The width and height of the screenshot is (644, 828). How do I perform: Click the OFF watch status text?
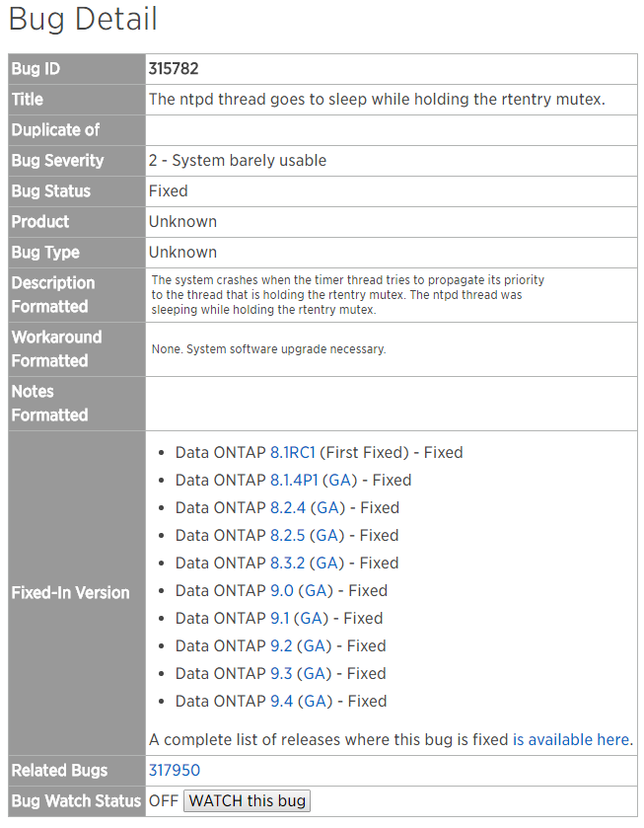pos(164,801)
